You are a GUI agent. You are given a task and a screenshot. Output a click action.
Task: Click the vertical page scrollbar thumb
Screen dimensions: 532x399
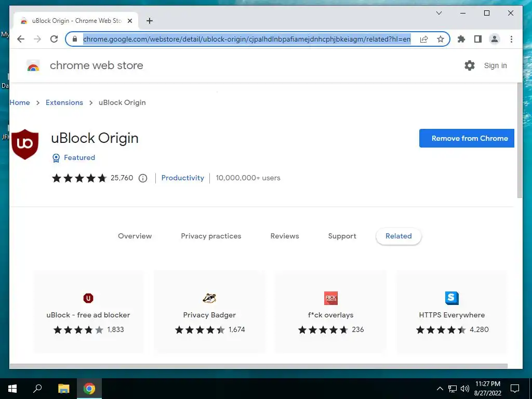[520, 140]
